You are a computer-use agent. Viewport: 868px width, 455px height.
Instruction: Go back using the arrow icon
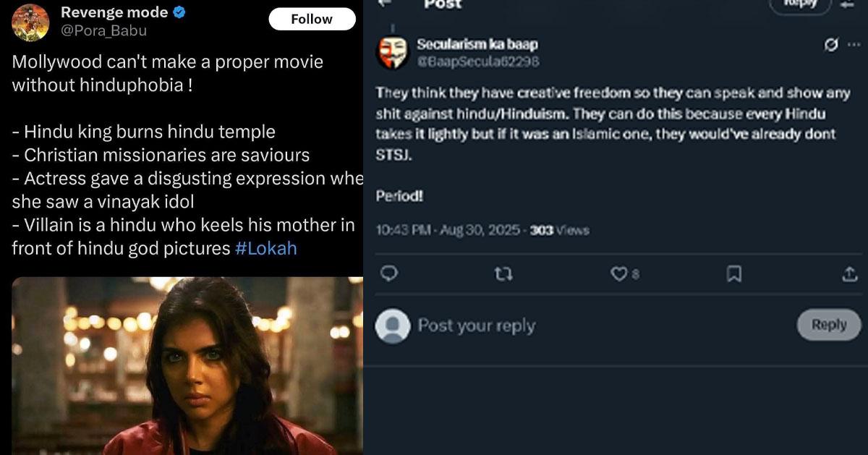coord(385,3)
